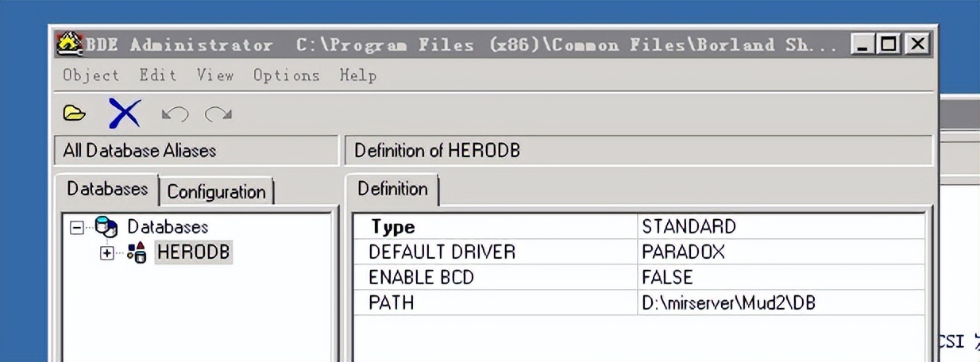This screenshot has width=980, height=362.
Task: Select the Databases tab
Action: click(107, 189)
